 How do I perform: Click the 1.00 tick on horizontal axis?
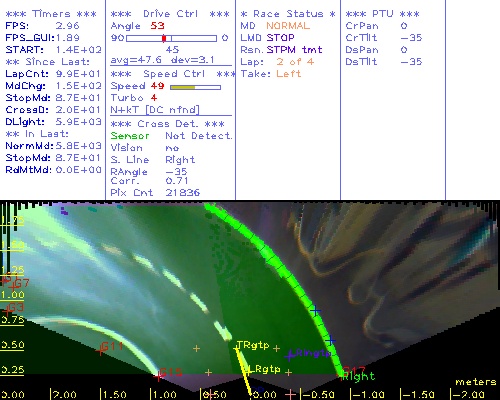click(163, 395)
